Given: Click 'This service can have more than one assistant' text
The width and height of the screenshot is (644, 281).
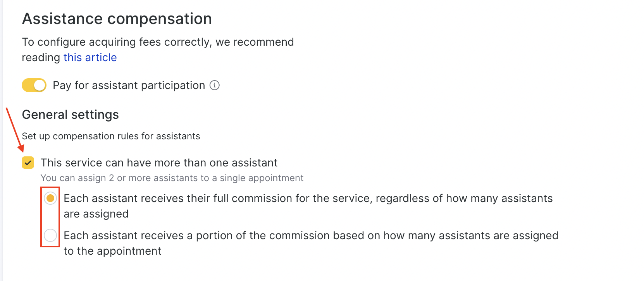Looking at the screenshot, I should tap(159, 163).
